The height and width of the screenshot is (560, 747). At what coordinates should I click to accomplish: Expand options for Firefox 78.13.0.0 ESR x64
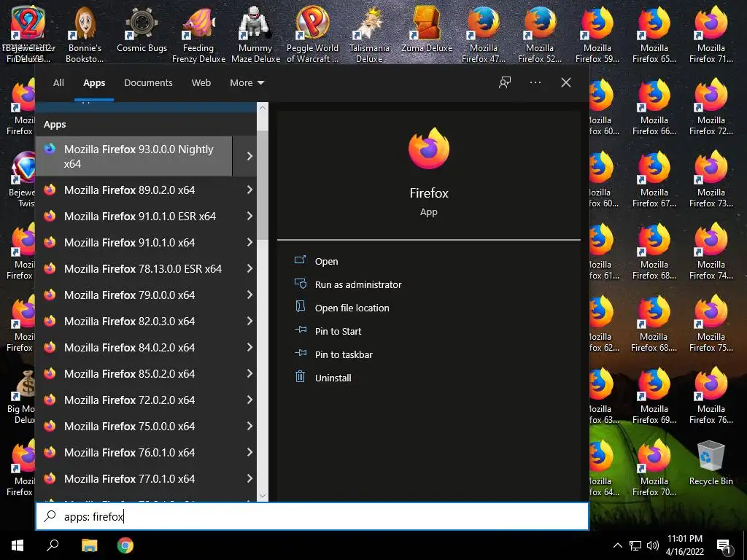pos(249,268)
